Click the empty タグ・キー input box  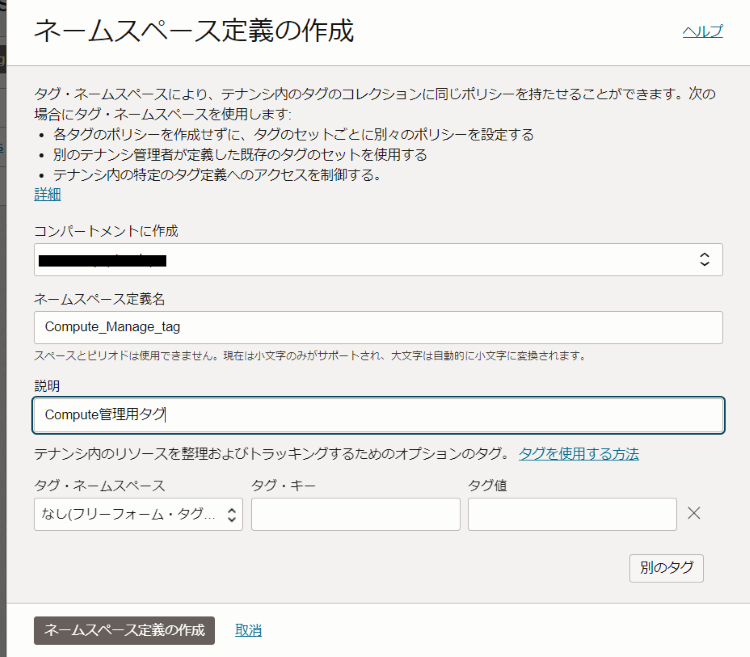pyautogui.click(x=355, y=514)
